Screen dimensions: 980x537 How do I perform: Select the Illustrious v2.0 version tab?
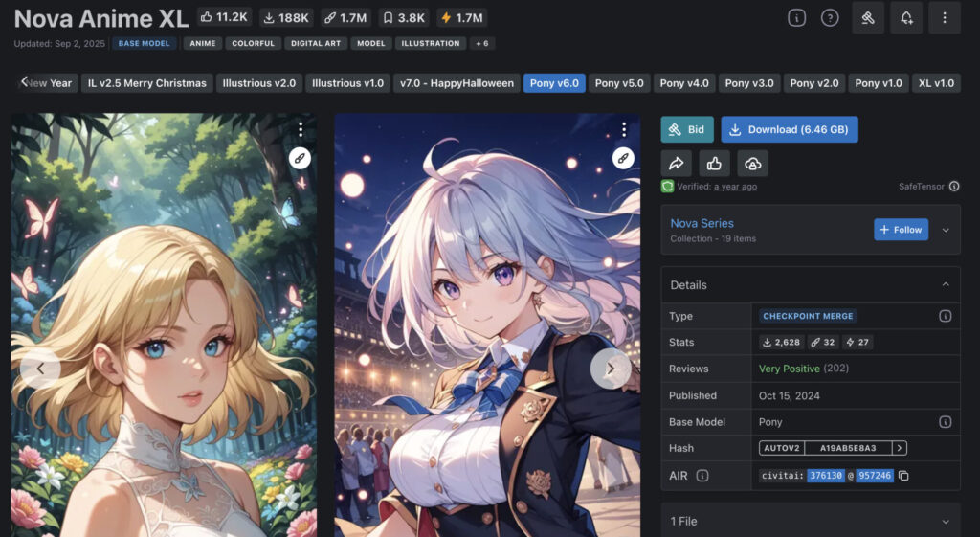[258, 83]
